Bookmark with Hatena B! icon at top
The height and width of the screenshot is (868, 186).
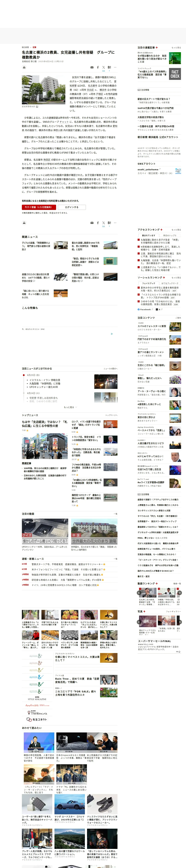click(x=109, y=67)
